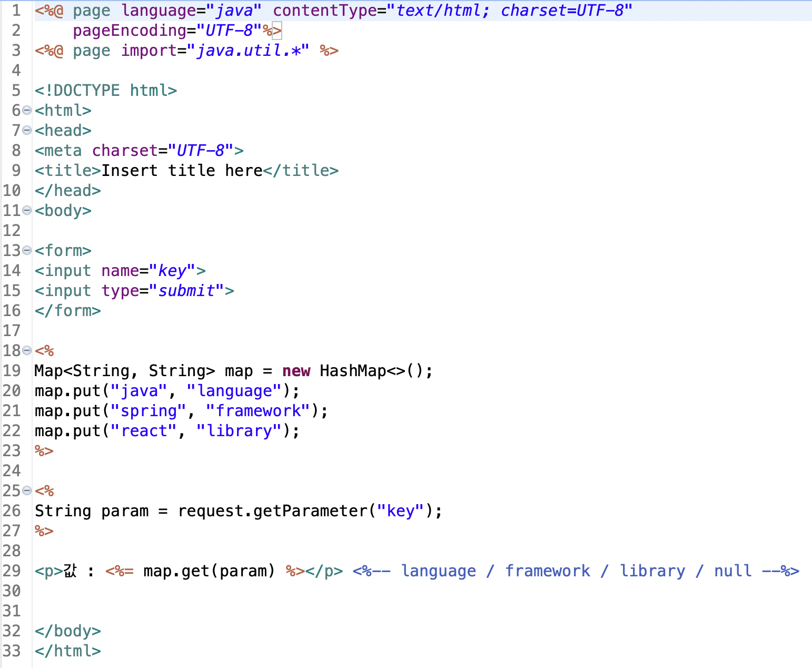Click the 'Insert title here' text

pyautogui.click(x=182, y=171)
